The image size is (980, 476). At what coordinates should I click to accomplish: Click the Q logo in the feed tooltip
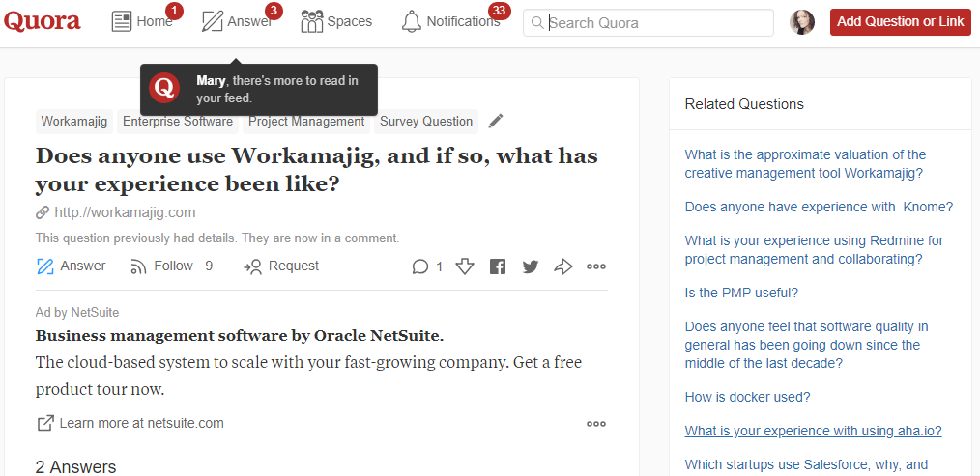click(164, 89)
